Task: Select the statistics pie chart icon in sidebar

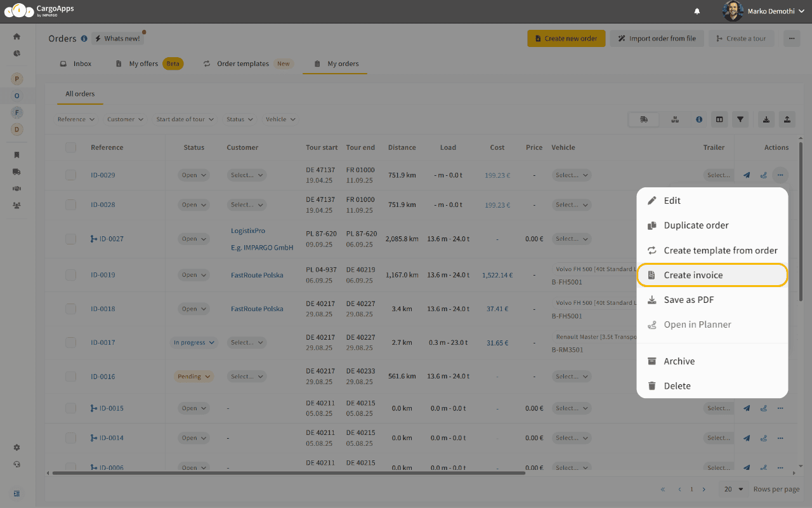Action: [x=16, y=53]
